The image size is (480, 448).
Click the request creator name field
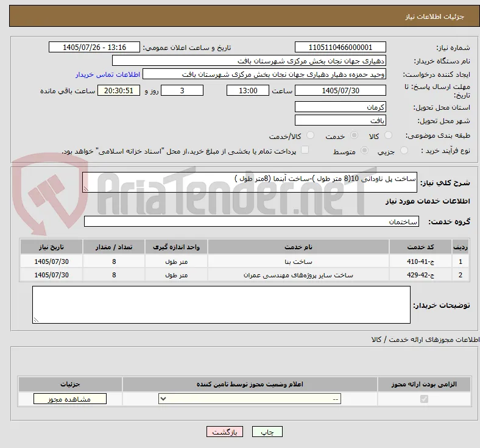[264, 74]
